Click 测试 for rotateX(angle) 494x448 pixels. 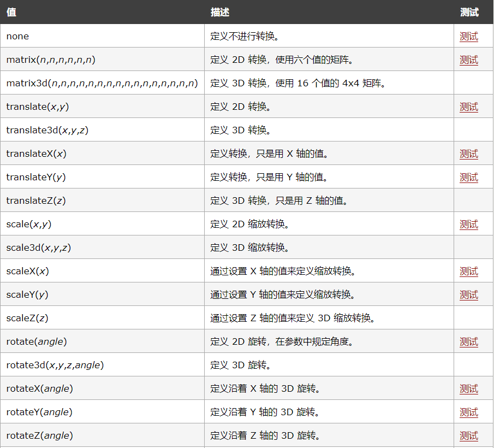tap(468, 388)
